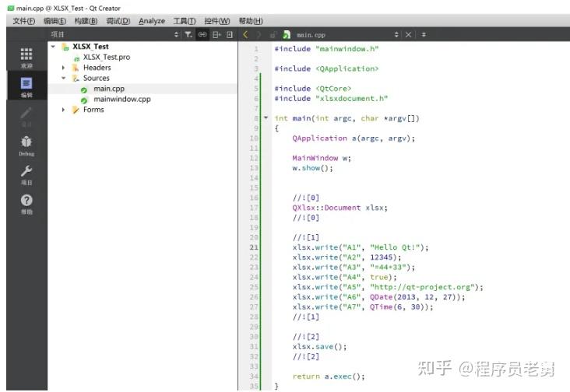570x392 pixels.
Task: Select main.cpp in Sources
Action: (109, 89)
